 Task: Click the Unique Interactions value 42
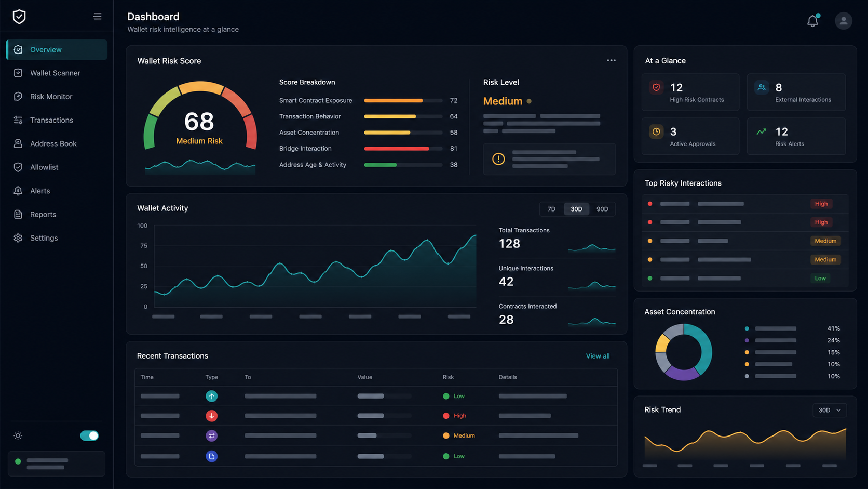point(506,282)
